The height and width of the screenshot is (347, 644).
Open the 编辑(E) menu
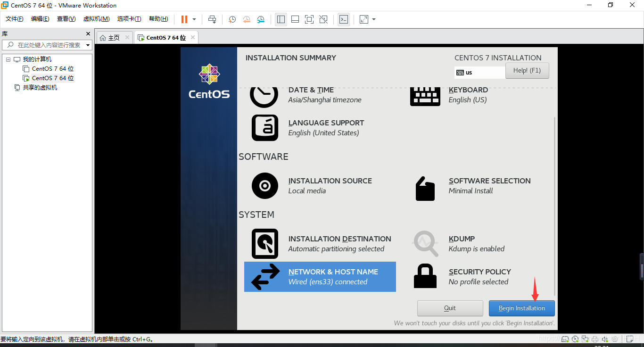tap(40, 19)
